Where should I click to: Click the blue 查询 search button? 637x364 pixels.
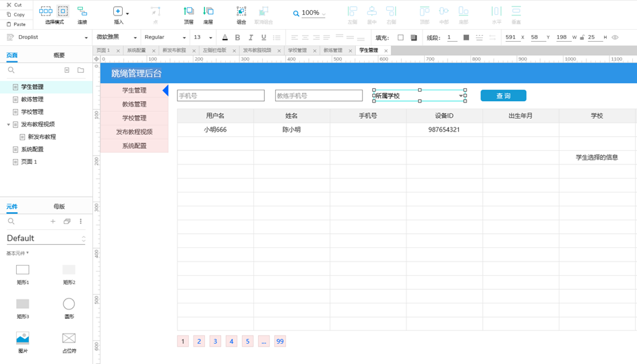point(504,96)
